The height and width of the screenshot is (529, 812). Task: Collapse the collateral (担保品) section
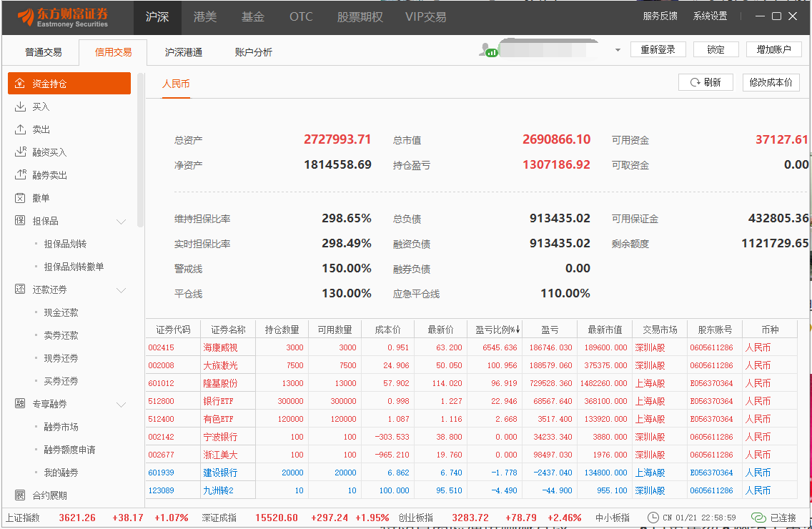tap(121, 222)
